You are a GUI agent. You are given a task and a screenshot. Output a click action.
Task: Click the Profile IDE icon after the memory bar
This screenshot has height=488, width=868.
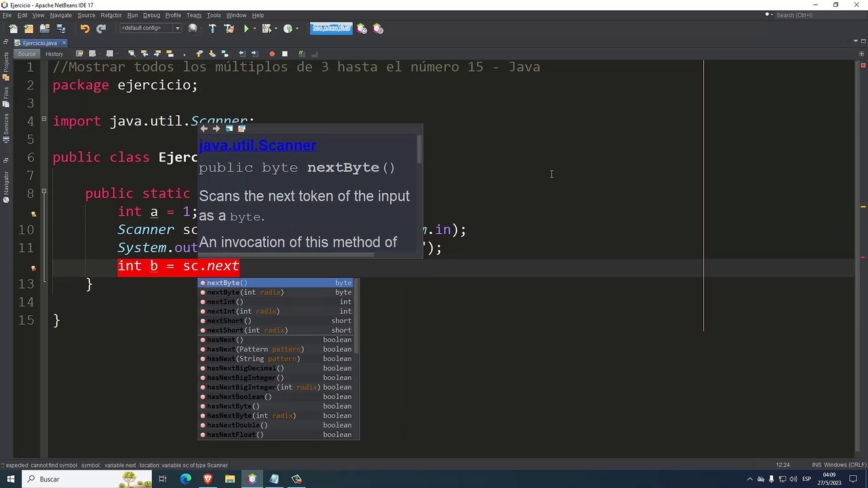362,28
